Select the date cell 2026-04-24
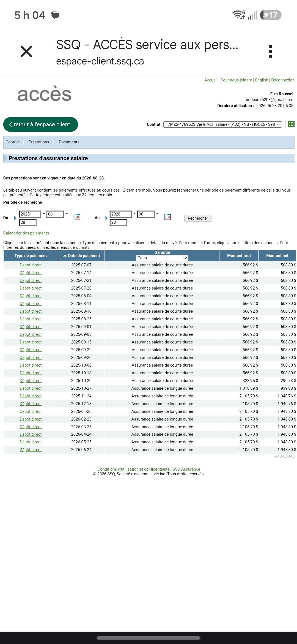 coord(81,434)
